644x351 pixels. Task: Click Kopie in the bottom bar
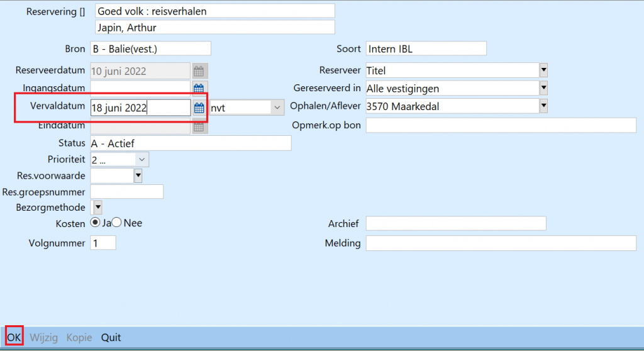pyautogui.click(x=79, y=338)
